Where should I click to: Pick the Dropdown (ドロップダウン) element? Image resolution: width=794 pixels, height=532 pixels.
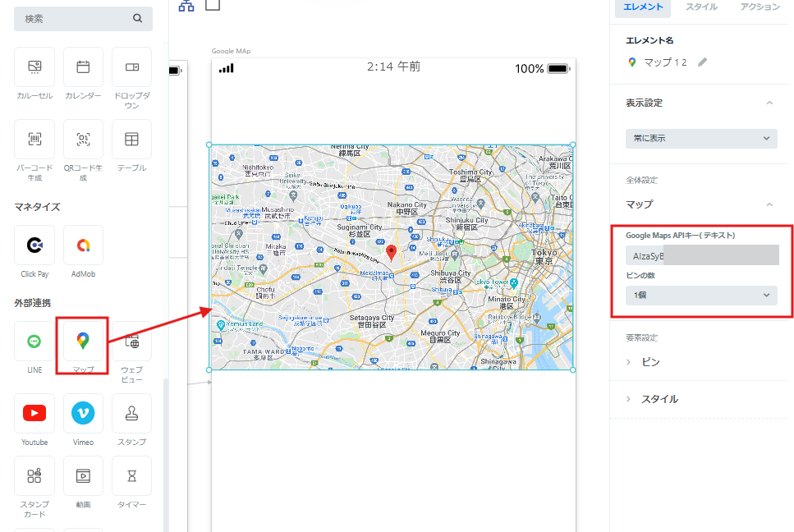(x=131, y=66)
